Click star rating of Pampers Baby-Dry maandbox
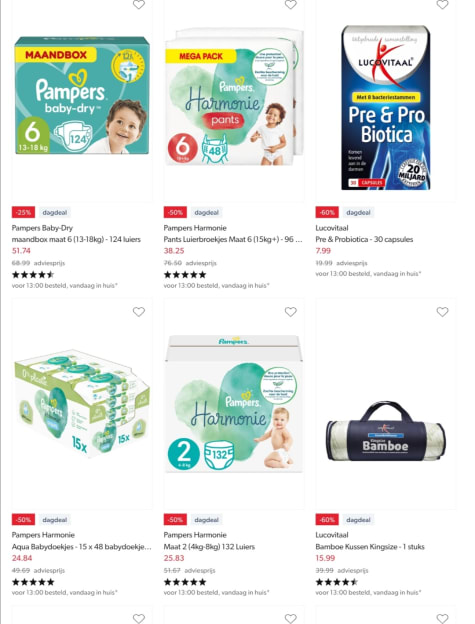This screenshot has height=624, width=475. coord(33,275)
